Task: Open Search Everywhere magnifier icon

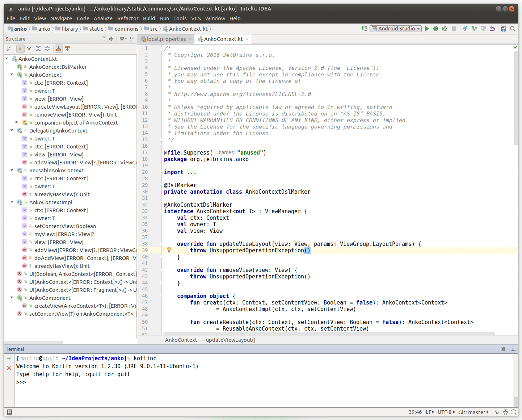Action: [x=513, y=28]
